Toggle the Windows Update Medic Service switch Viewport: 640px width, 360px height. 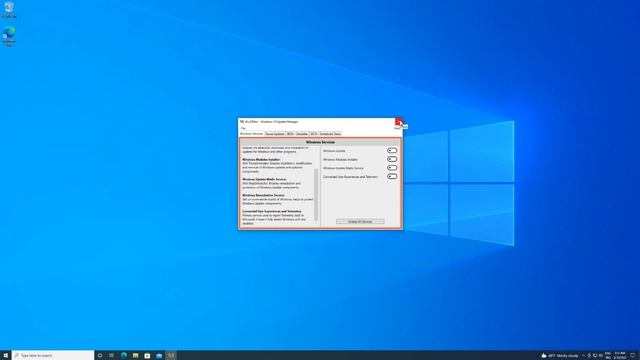pos(392,168)
